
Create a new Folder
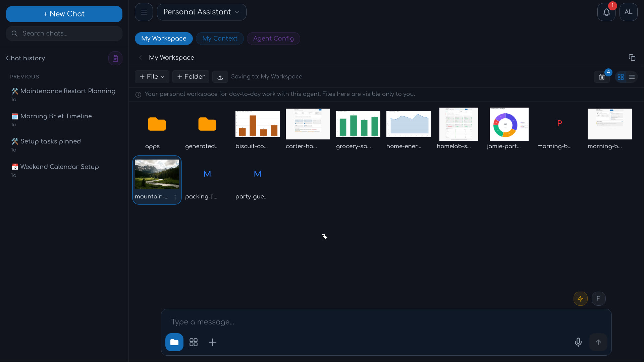191,77
